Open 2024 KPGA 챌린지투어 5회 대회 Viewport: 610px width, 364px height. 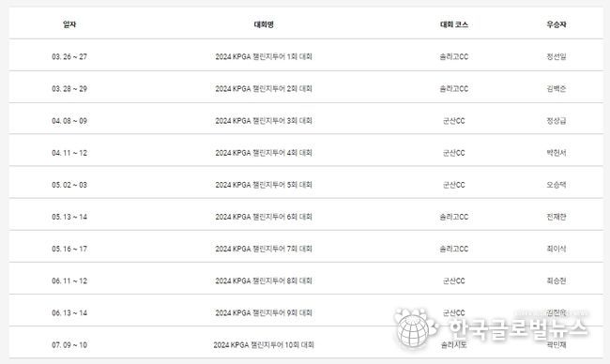coord(264,185)
